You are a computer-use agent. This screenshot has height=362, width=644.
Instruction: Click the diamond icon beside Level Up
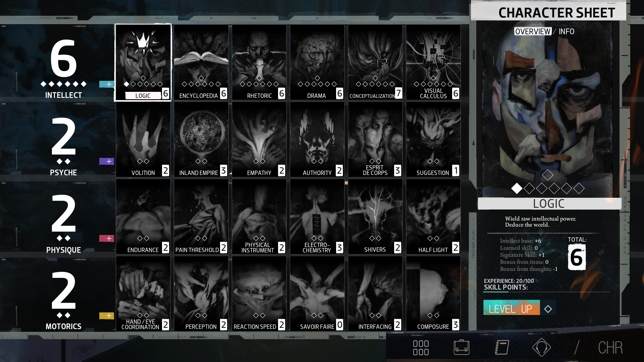tap(548, 309)
